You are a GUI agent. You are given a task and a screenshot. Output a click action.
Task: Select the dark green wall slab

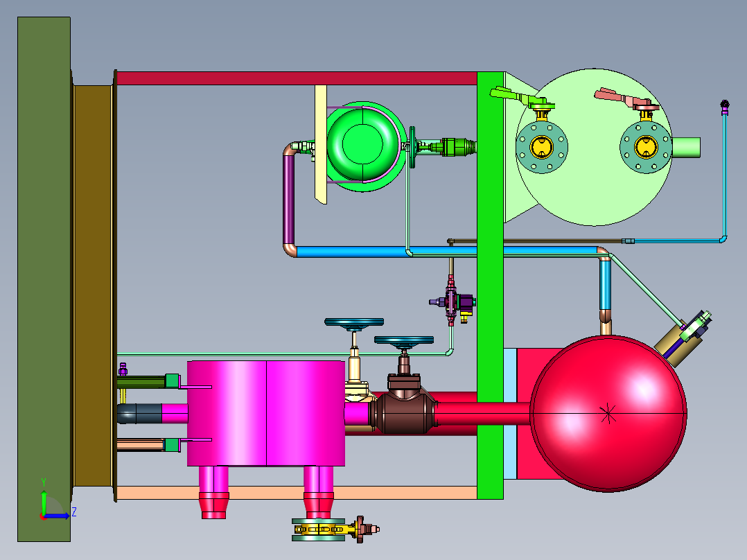click(x=44, y=279)
